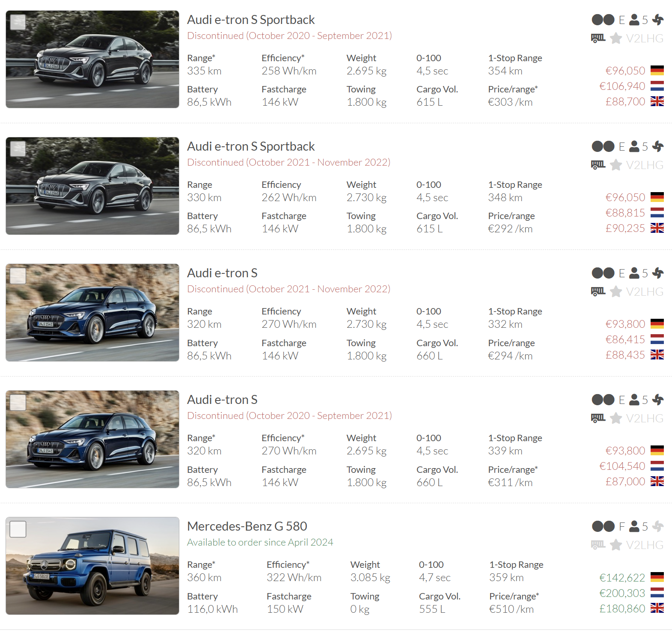This screenshot has height=632, width=672.
Task: Click €510 /km price/range value
Action: point(511,609)
